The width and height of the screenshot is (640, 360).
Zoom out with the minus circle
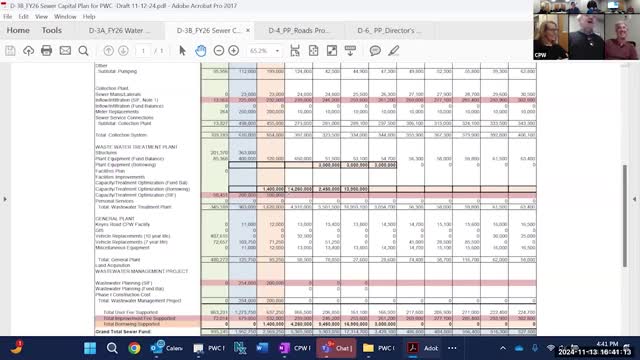219,51
